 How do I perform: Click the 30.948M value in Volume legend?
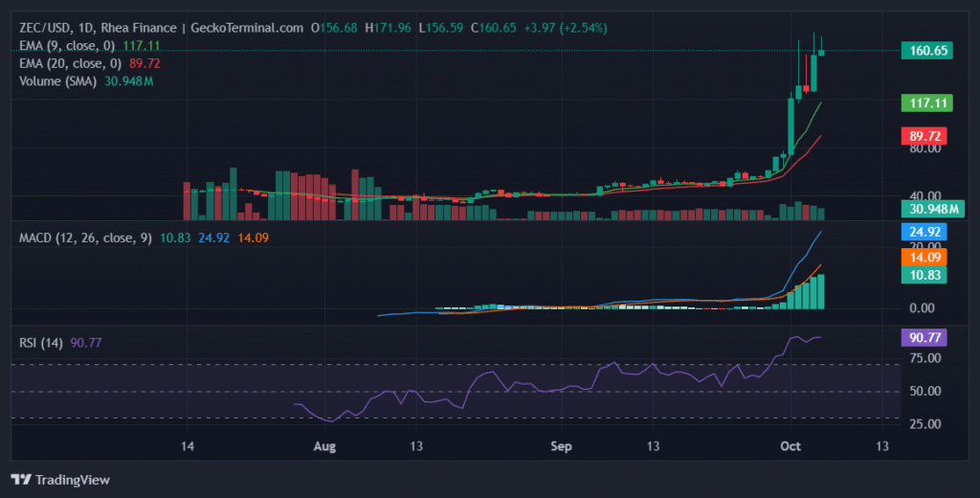point(129,81)
